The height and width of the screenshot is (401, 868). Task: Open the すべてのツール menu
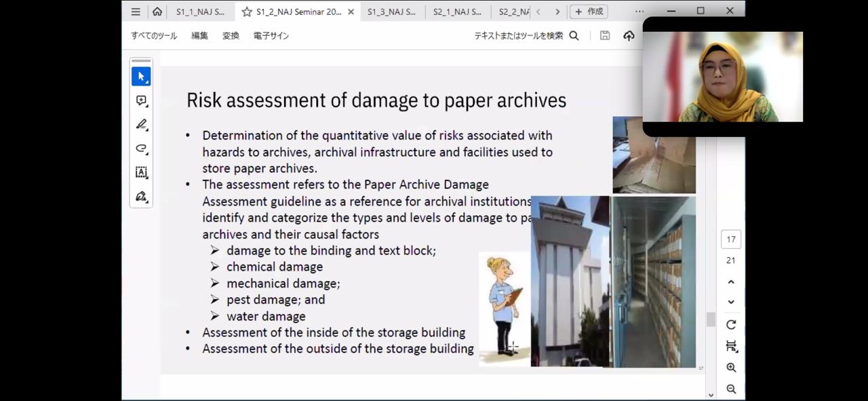154,36
